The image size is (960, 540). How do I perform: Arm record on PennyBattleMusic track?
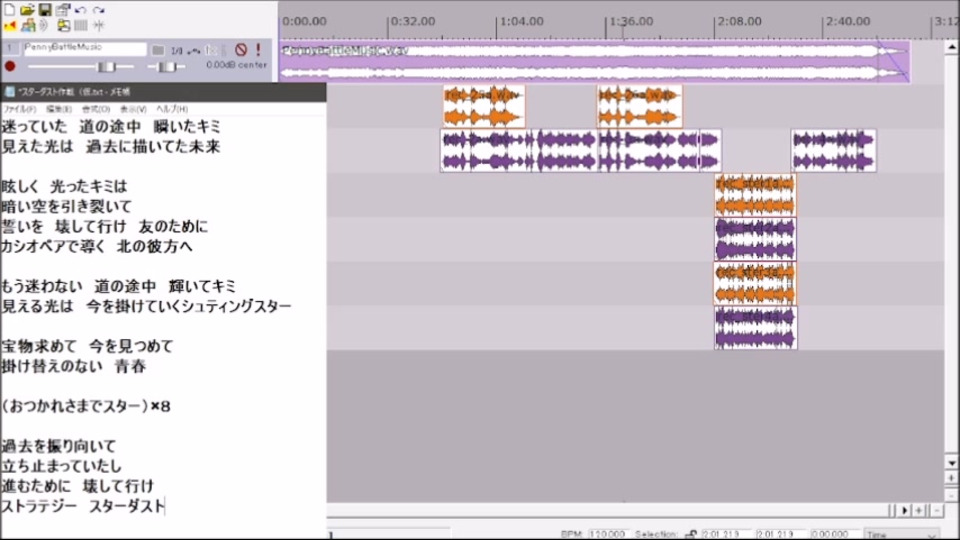(10, 66)
